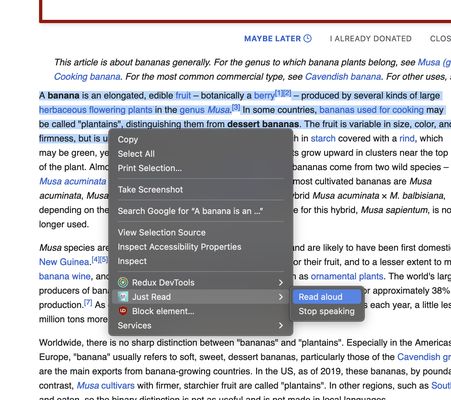Click the Just Read extension icon
The height and width of the screenshot is (400, 451).
123,297
